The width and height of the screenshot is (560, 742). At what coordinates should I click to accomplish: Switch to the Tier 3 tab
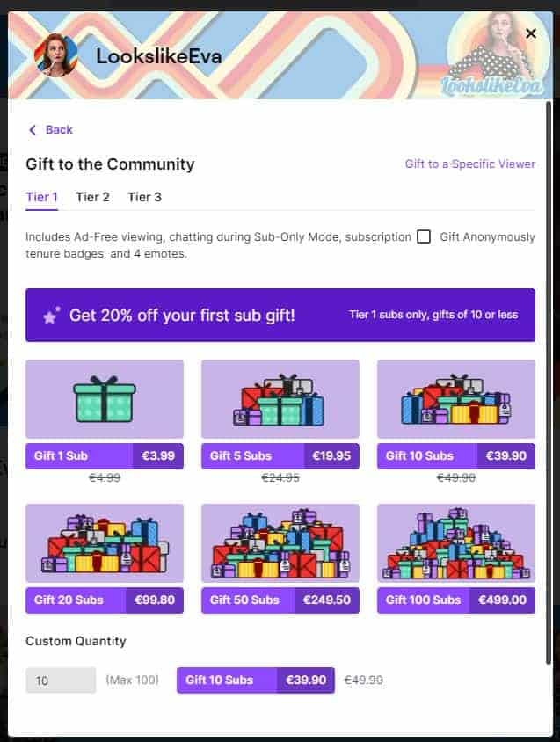pyautogui.click(x=144, y=197)
